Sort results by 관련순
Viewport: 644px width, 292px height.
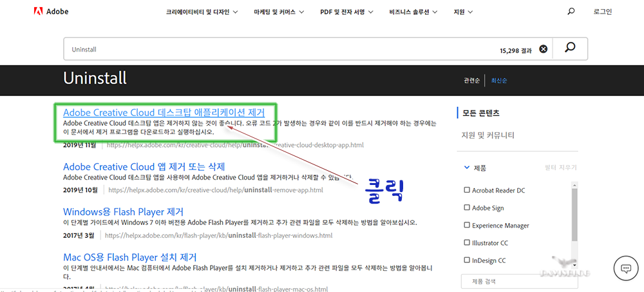pyautogui.click(x=471, y=81)
